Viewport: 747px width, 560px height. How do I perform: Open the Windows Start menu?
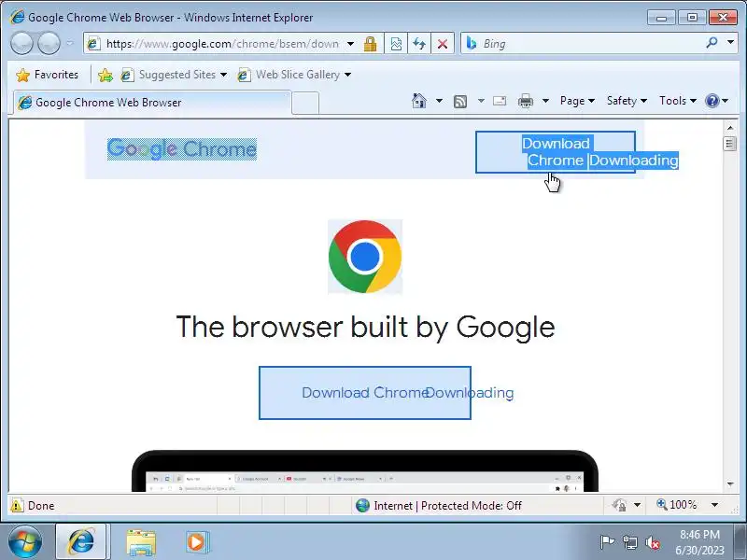[25, 542]
